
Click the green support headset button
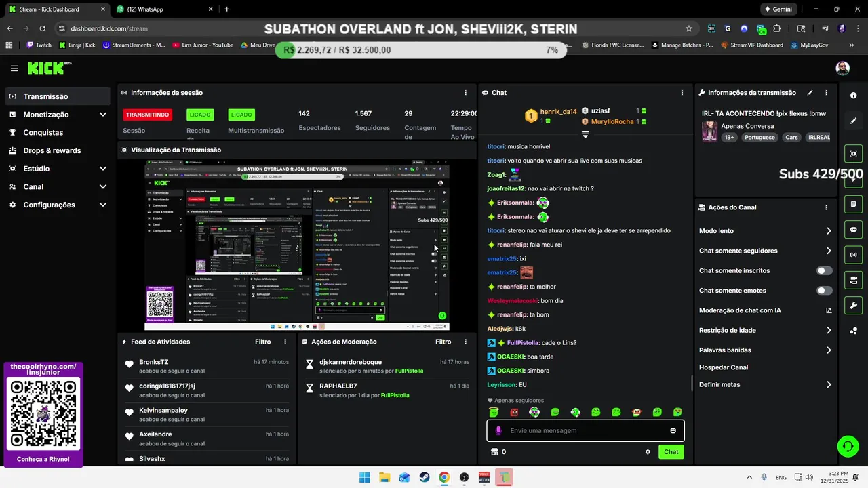[847, 446]
